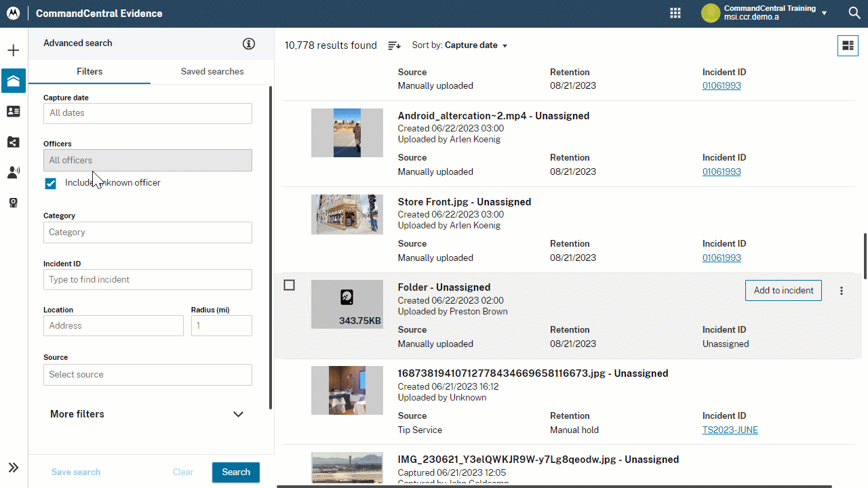
Task: Select the Filters tab
Action: tap(90, 71)
